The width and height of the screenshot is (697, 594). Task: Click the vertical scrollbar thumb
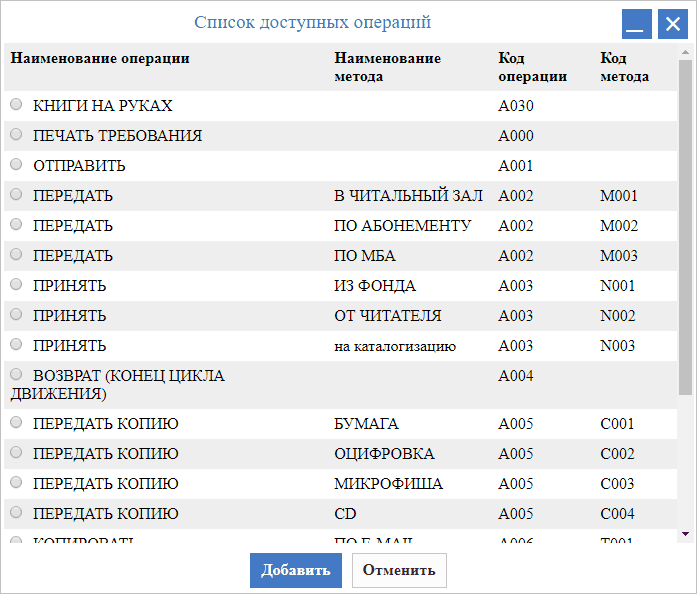[685, 220]
